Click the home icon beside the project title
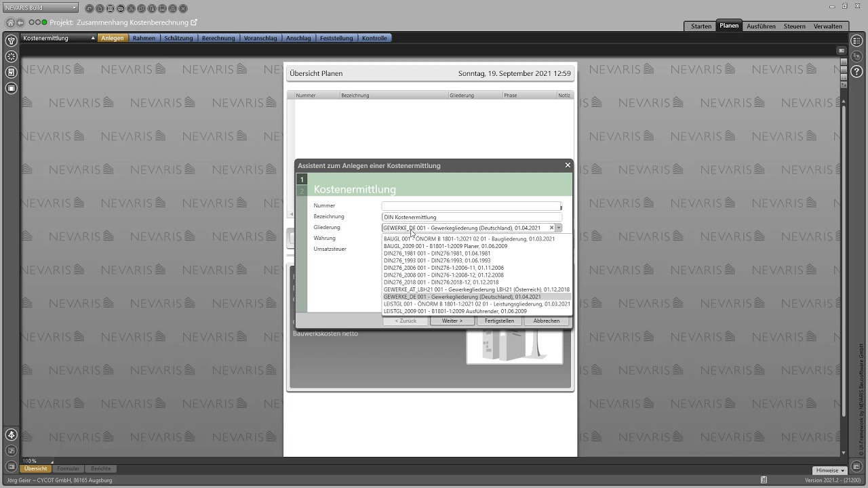The width and height of the screenshot is (868, 488). pyautogui.click(x=10, y=22)
